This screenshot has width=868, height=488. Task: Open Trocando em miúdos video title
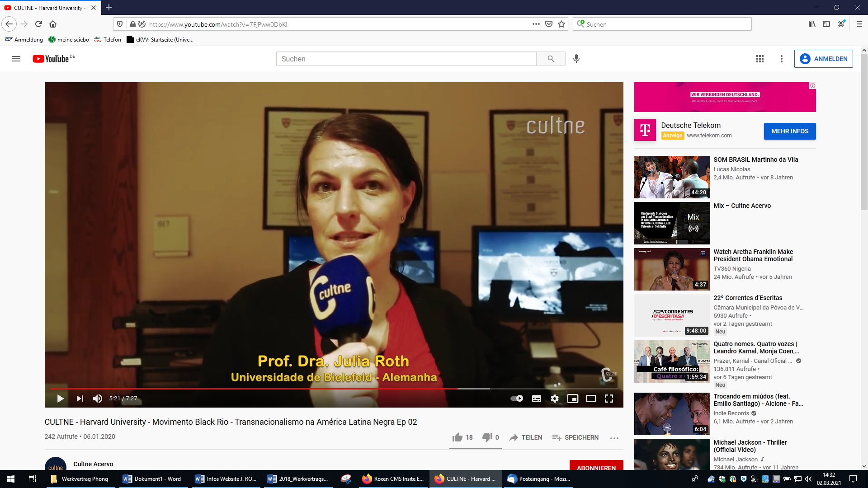click(758, 400)
